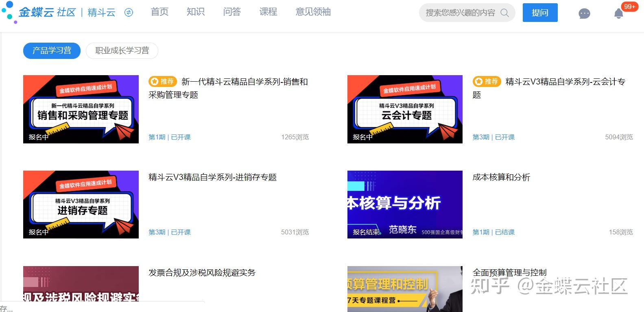Click 第1期 | 已开课 under 销售和采购

coord(170,137)
